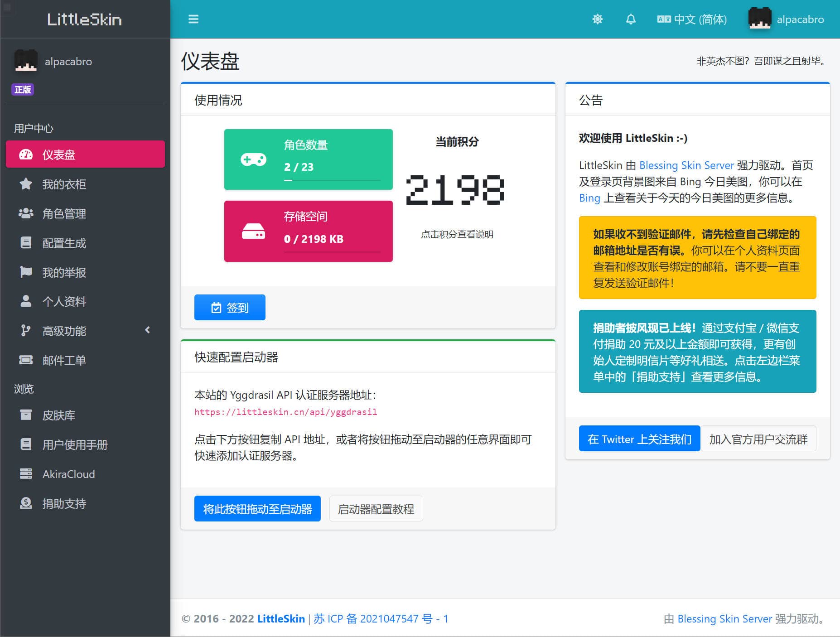This screenshot has height=637, width=840.
Task: Open the alpacabro user menu in header
Action: [786, 19]
